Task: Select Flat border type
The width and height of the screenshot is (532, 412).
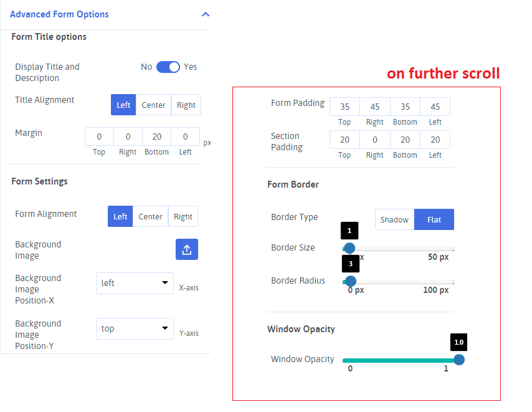Action: (434, 219)
